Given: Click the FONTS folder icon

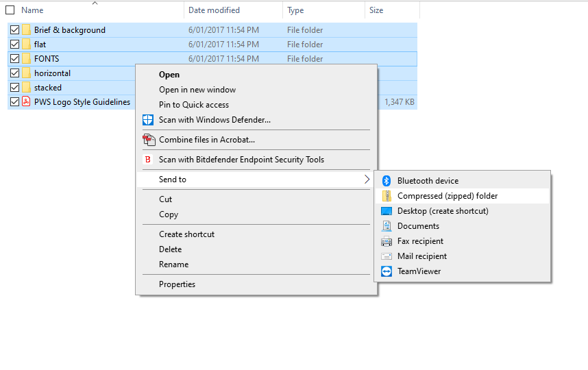Looking at the screenshot, I should coord(26,58).
